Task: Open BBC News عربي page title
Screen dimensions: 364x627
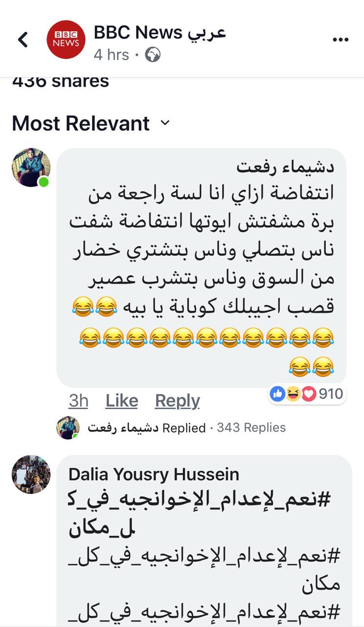Action: pyautogui.click(x=159, y=33)
